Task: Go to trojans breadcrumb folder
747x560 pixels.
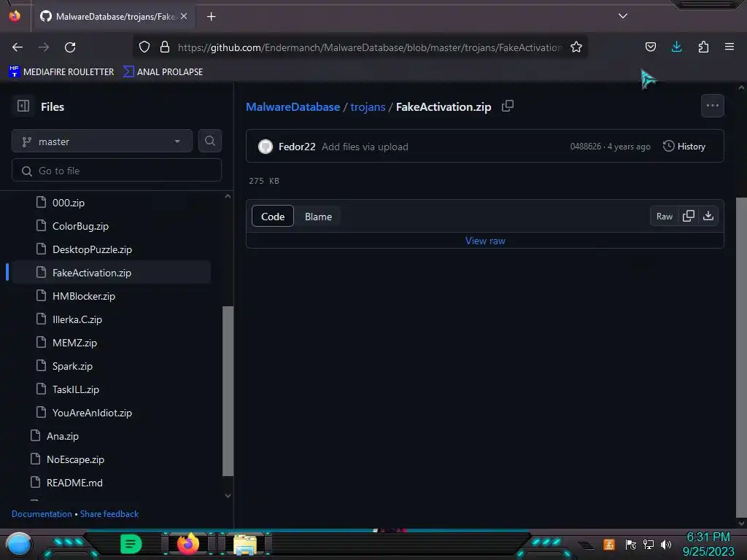Action: 368,106
